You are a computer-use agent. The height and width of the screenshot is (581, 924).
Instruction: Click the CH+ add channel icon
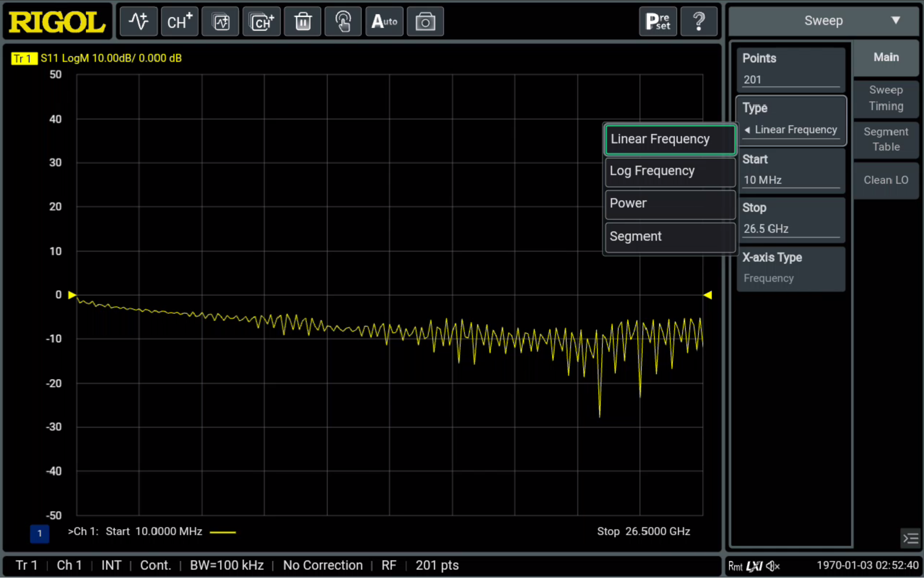click(180, 22)
